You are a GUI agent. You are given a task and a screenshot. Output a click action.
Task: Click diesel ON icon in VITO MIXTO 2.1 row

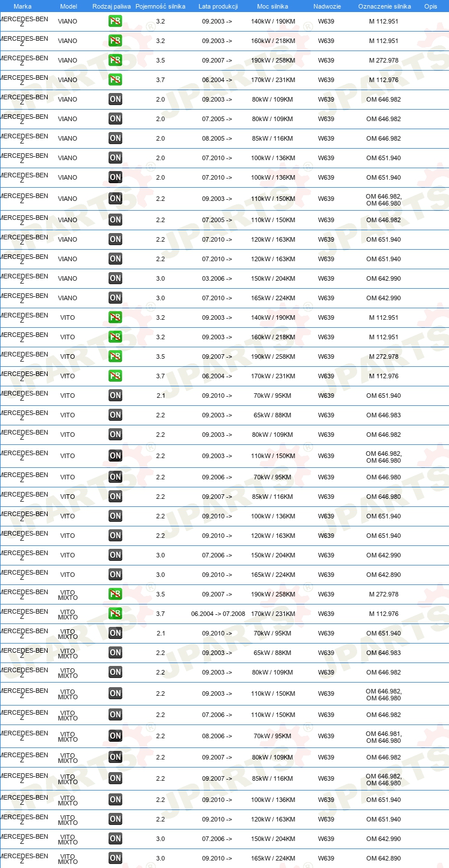coord(115,633)
